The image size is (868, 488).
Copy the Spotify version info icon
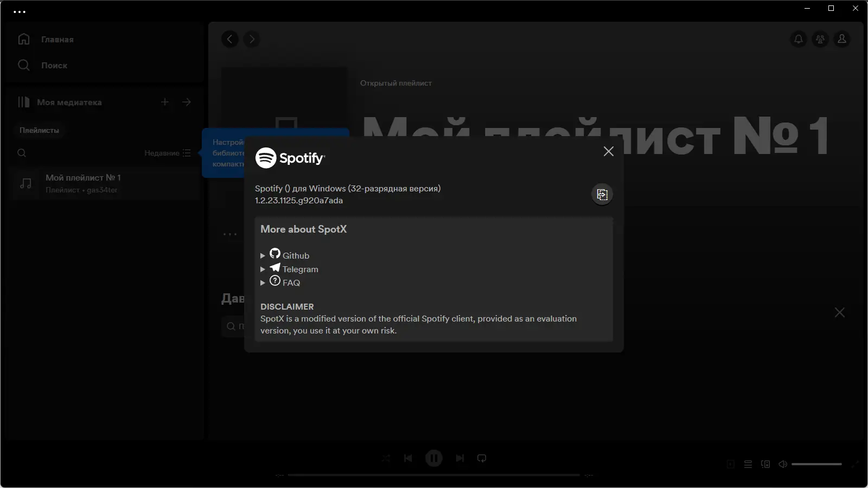[x=603, y=194]
